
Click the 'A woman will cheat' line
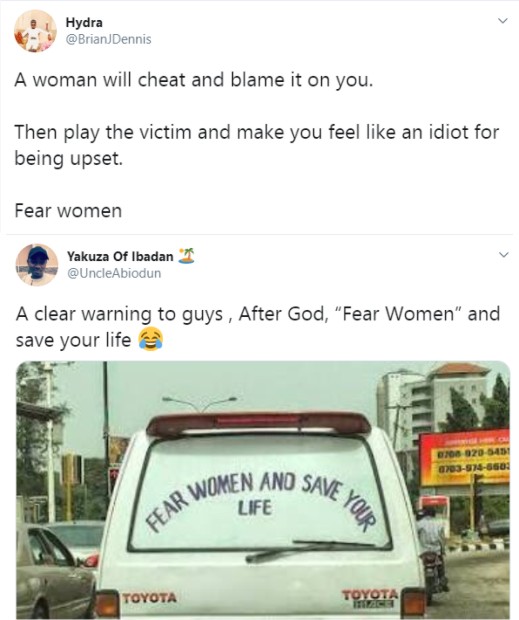[194, 80]
